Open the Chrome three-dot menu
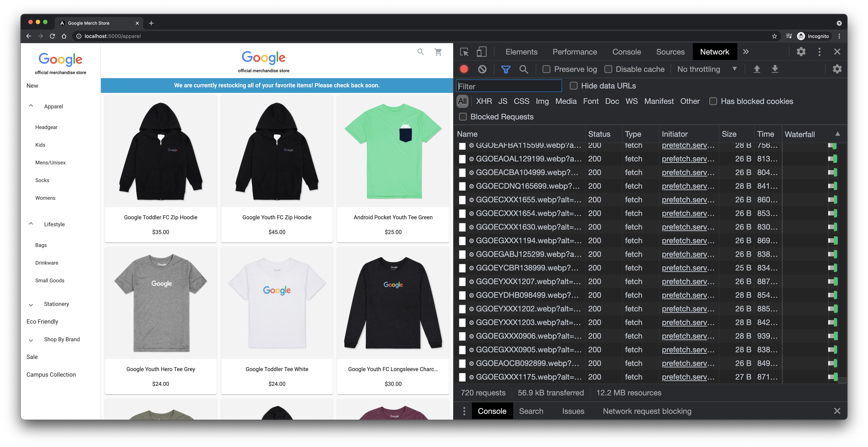Viewport: 868px width, 447px height. [x=839, y=36]
